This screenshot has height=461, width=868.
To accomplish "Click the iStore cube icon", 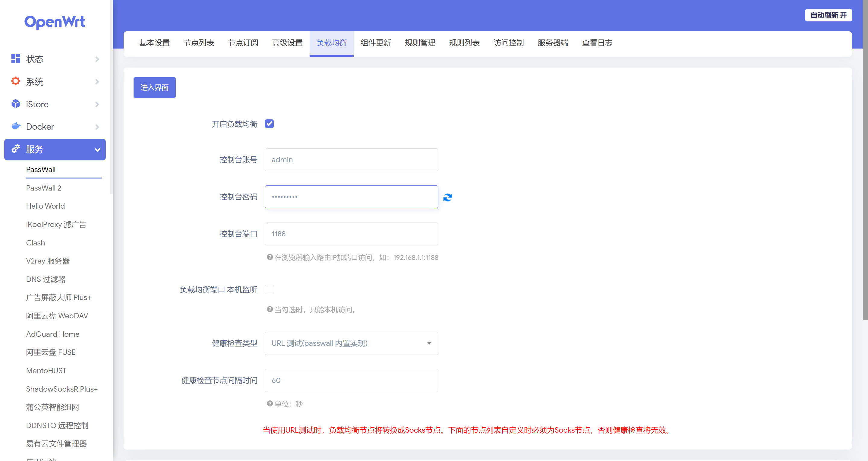I will point(15,104).
